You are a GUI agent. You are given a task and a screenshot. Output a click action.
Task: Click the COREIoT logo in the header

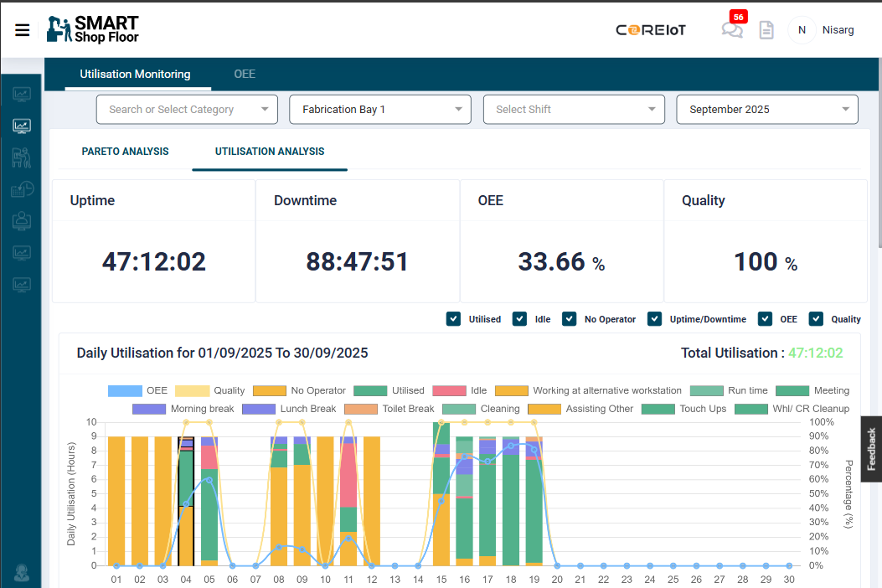click(651, 29)
